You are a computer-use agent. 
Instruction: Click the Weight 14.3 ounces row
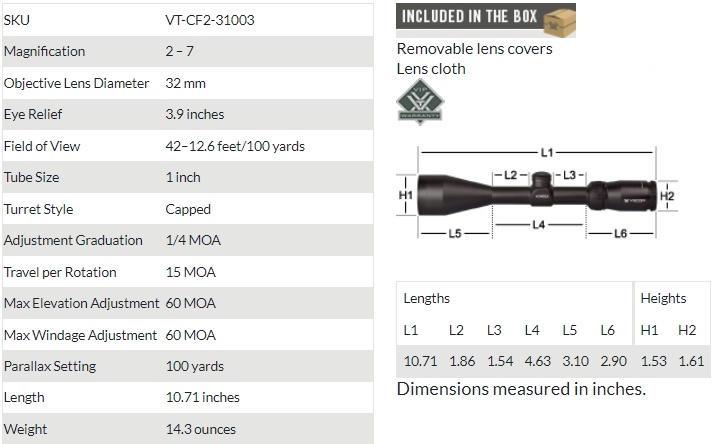point(188,428)
